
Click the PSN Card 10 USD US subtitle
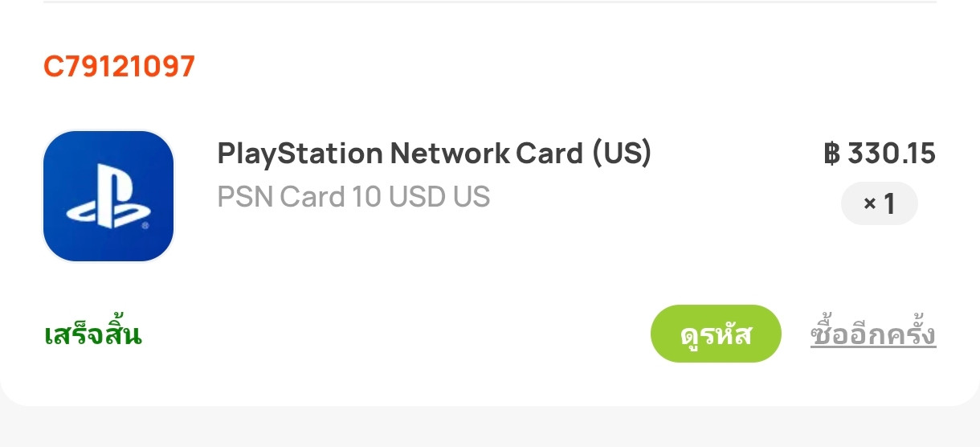[x=353, y=197]
